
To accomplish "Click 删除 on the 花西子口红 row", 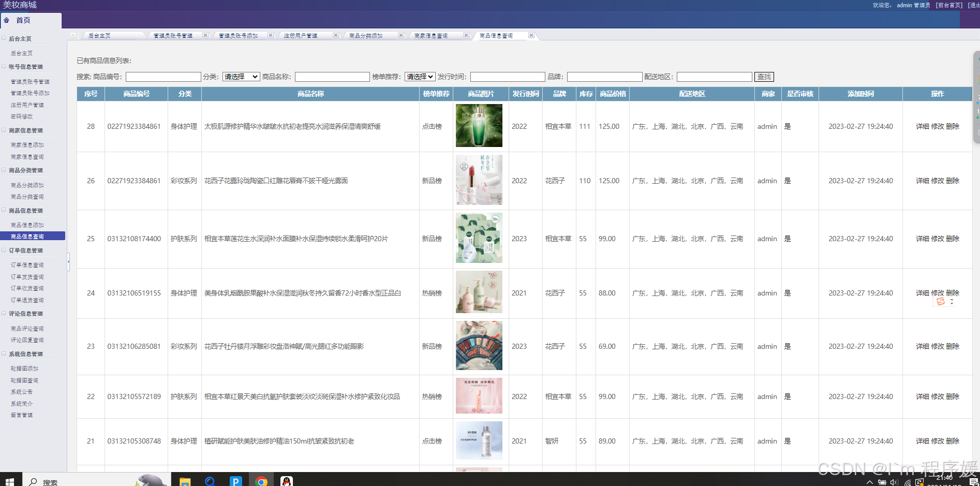I will point(954,181).
